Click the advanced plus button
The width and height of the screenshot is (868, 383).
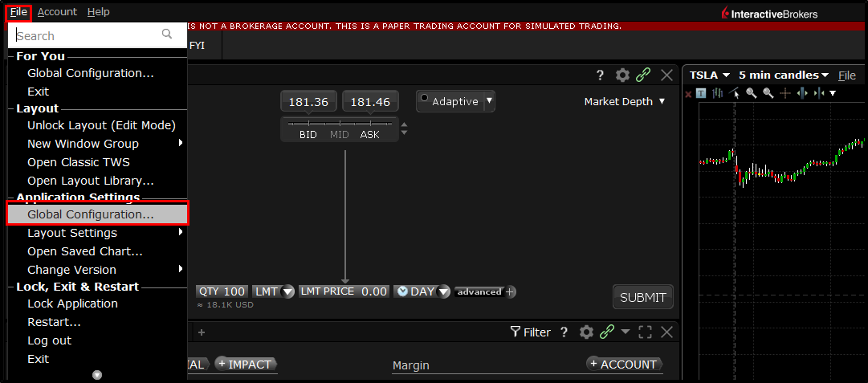pos(511,291)
